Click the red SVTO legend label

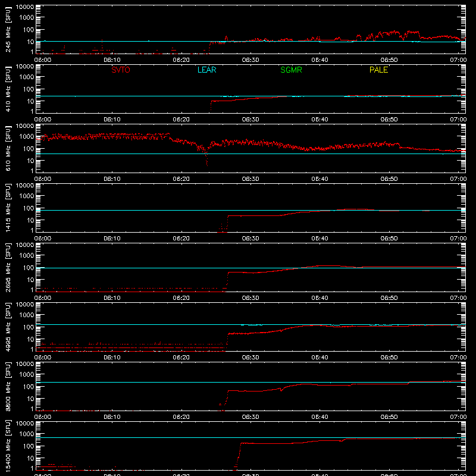tap(121, 70)
